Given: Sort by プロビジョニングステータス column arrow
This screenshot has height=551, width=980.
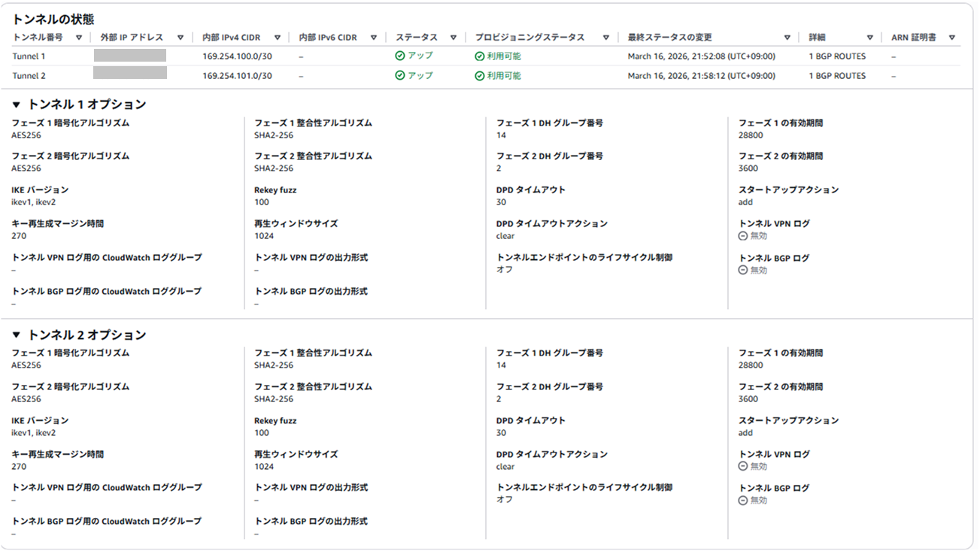Looking at the screenshot, I should click(x=605, y=38).
